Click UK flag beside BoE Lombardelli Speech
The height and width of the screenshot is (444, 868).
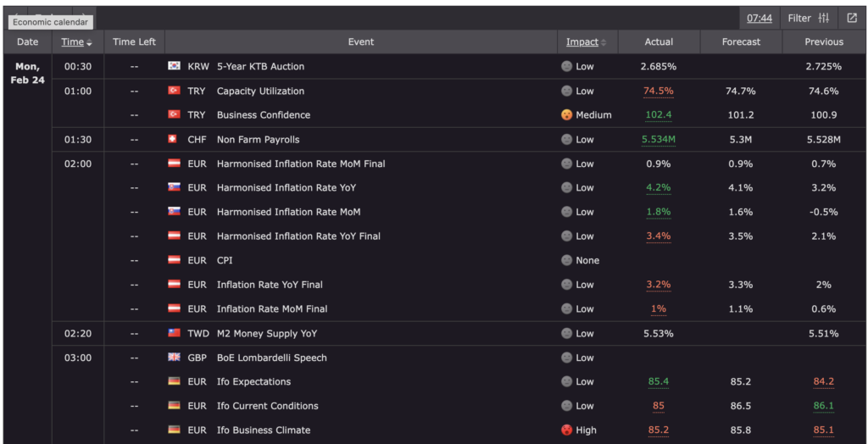click(x=174, y=358)
